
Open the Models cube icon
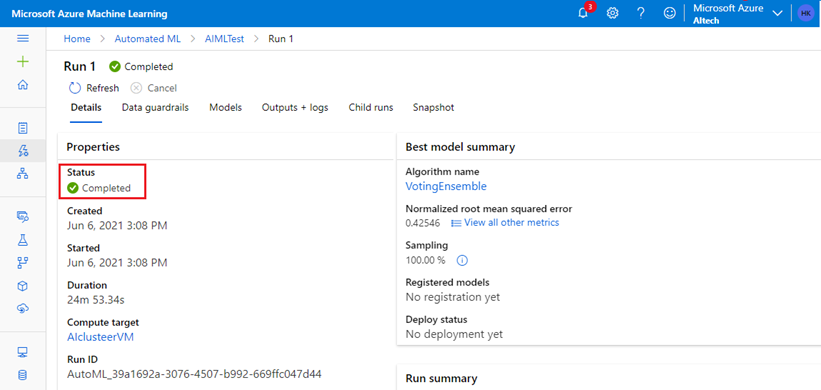(23, 286)
